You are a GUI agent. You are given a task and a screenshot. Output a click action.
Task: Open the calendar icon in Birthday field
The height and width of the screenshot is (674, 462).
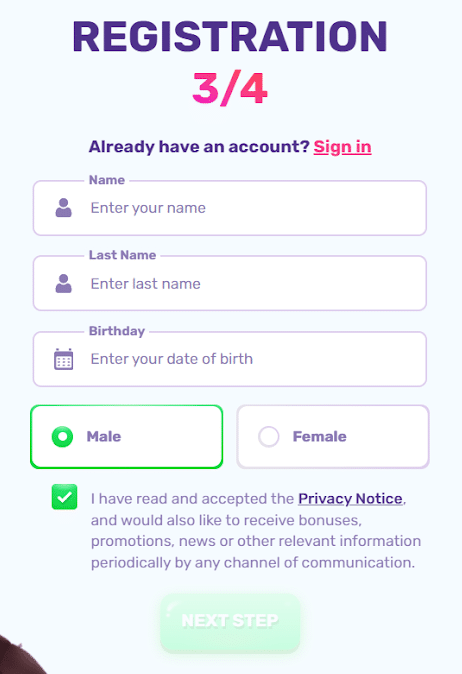(x=64, y=359)
